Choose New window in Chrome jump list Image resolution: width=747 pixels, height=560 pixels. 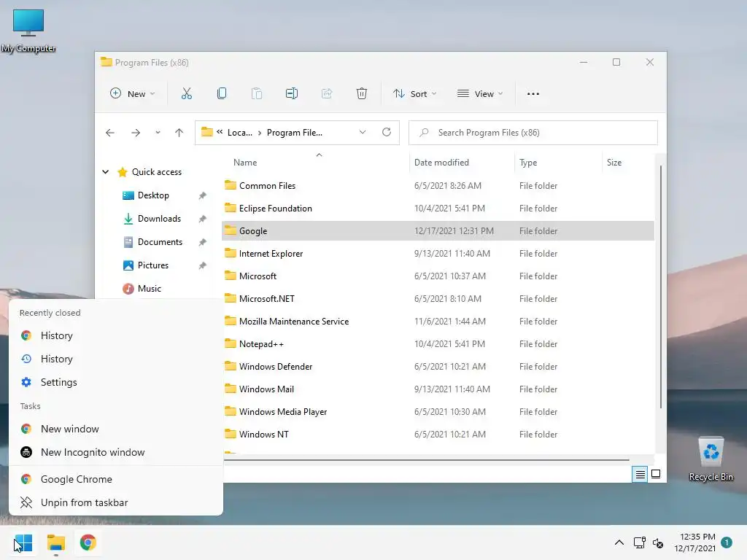pos(116,429)
